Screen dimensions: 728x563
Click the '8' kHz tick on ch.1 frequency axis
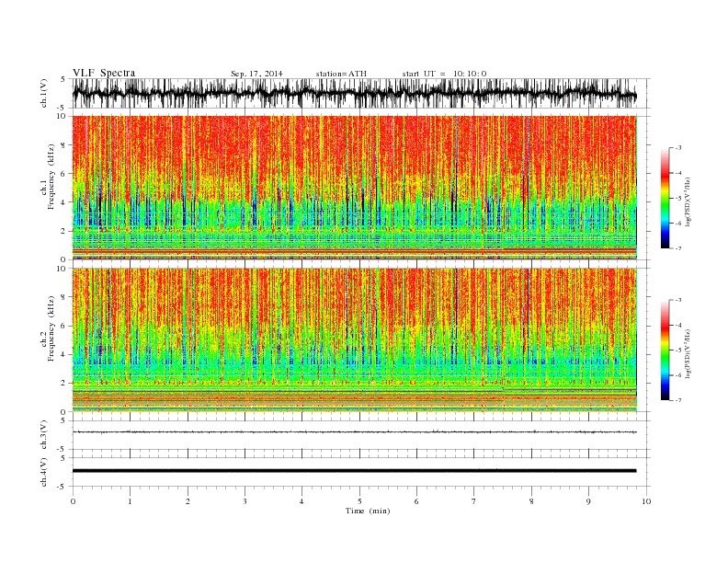pos(64,145)
